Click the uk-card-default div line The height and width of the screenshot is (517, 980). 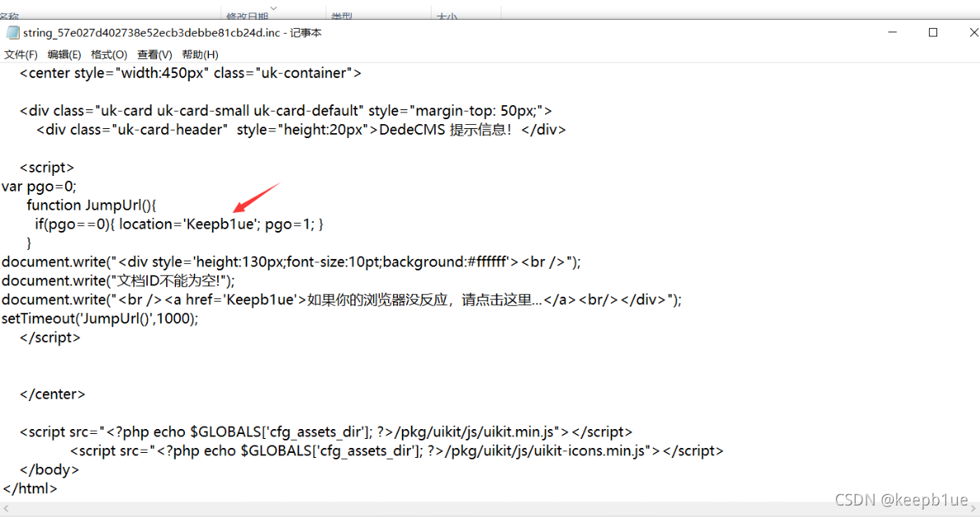(285, 111)
